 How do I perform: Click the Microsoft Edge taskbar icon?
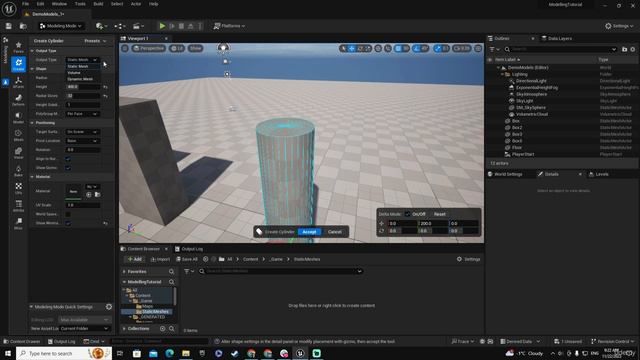click(169, 353)
